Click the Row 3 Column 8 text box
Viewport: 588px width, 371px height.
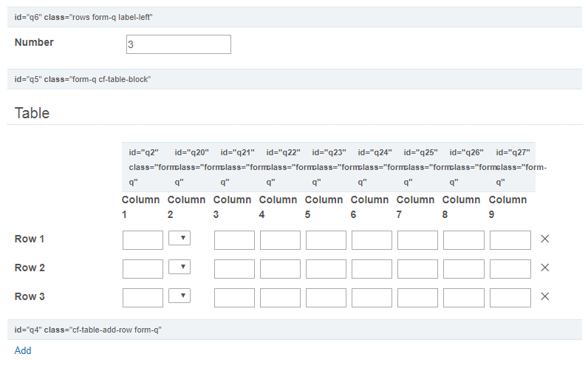point(463,297)
